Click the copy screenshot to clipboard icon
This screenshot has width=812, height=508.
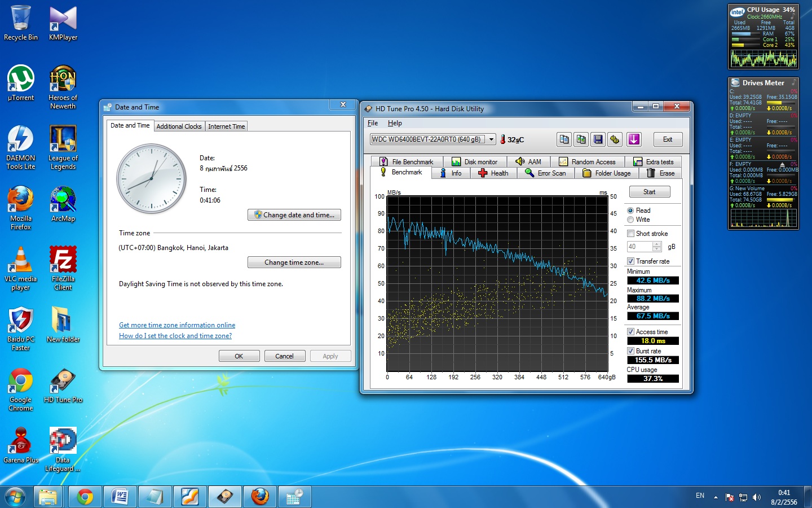[x=581, y=139]
